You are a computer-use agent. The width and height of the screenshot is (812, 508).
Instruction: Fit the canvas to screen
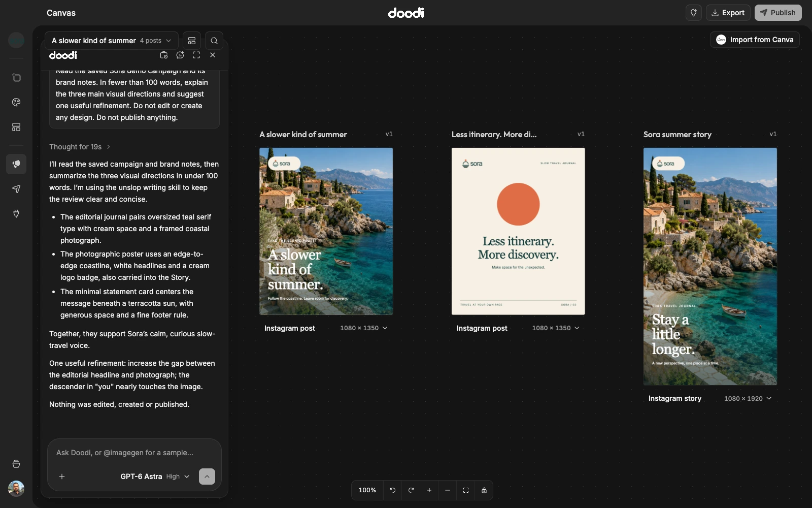[x=466, y=490]
